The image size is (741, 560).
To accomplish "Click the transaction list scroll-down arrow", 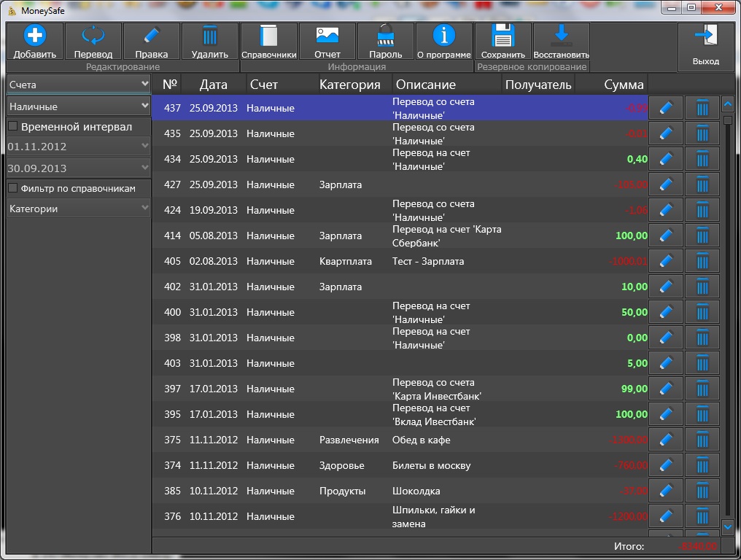I will pyautogui.click(x=728, y=526).
